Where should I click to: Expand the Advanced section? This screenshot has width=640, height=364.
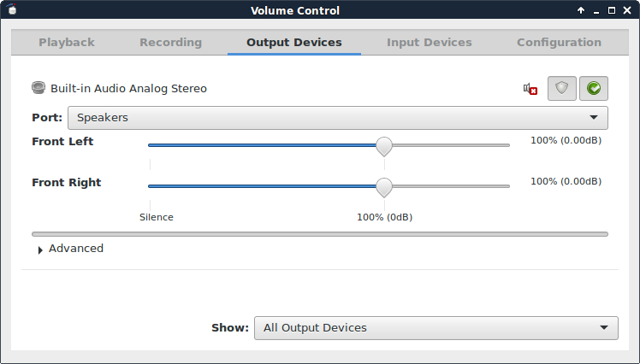pyautogui.click(x=40, y=250)
